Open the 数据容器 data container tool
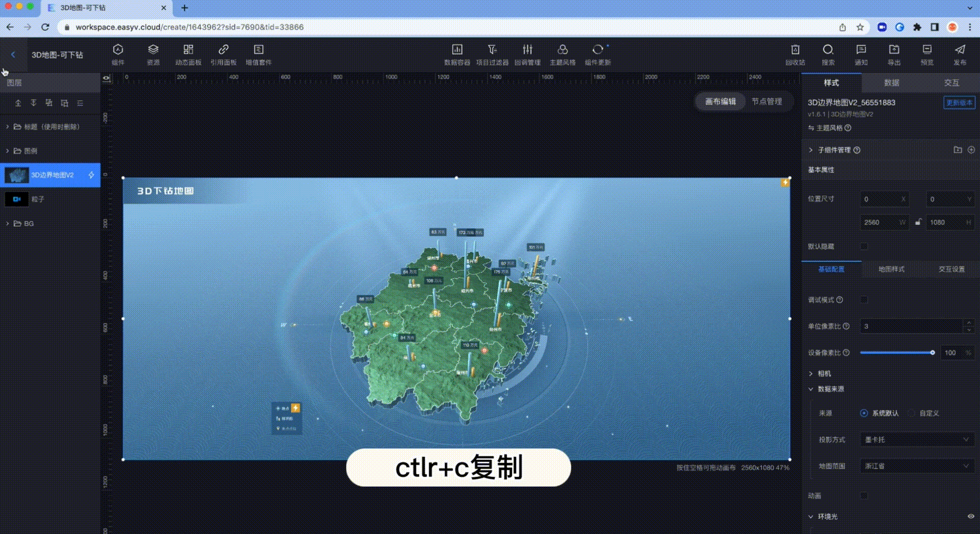 pyautogui.click(x=457, y=54)
